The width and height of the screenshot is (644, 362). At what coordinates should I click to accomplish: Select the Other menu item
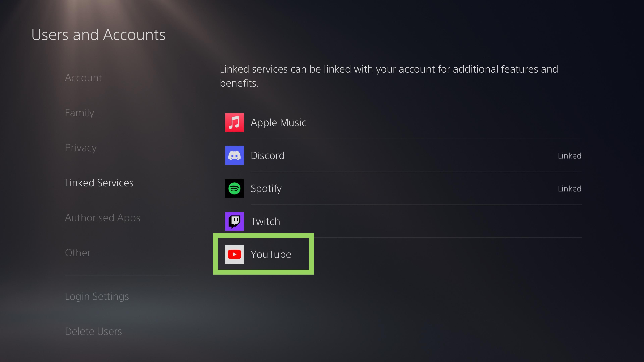click(x=78, y=253)
